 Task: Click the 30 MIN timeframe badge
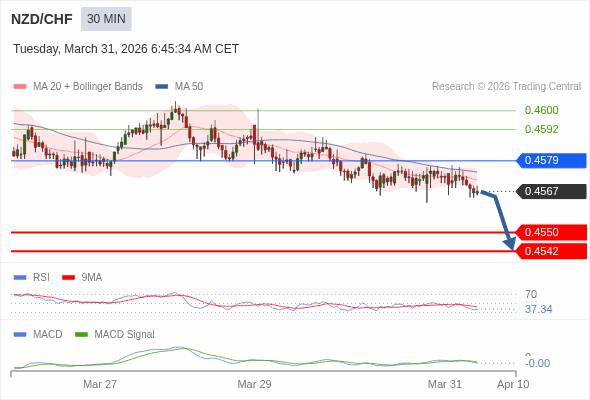106,19
